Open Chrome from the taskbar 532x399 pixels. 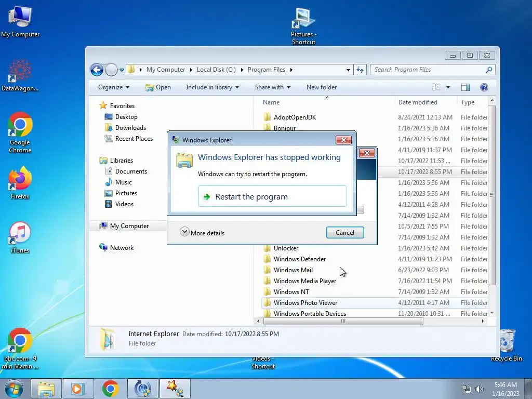(110, 389)
